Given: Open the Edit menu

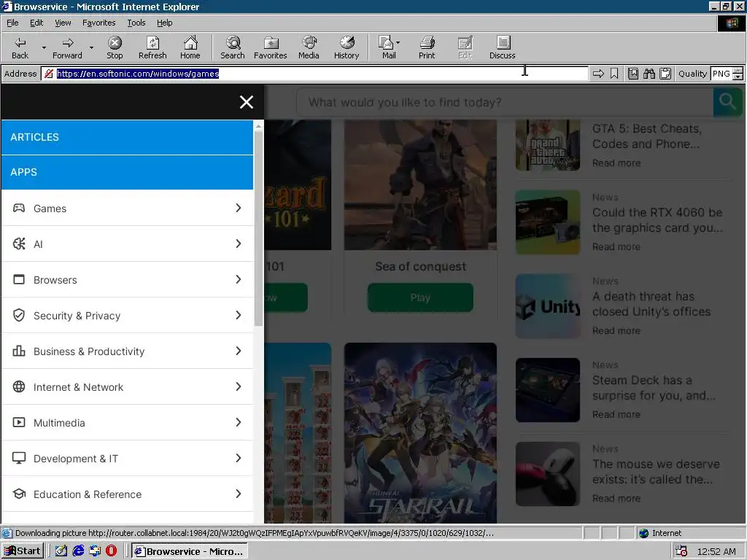Looking at the screenshot, I should click(36, 23).
